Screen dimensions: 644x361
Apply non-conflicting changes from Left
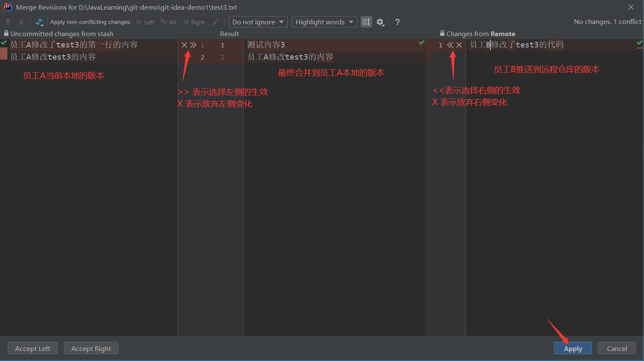pyautogui.click(x=145, y=22)
